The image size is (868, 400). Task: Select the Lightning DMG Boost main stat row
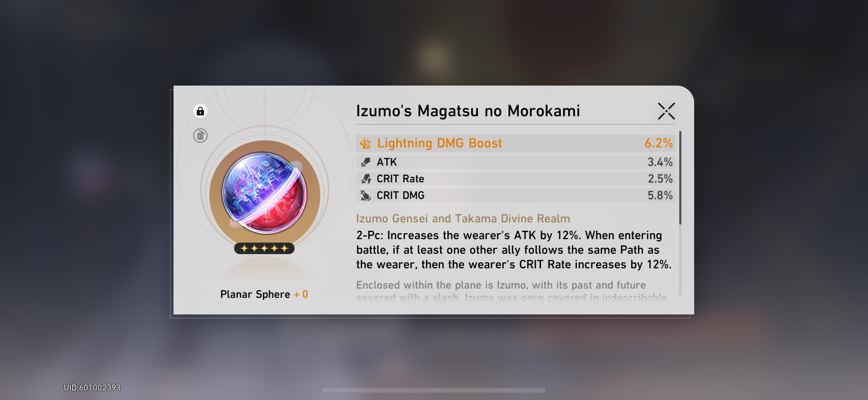(x=516, y=143)
